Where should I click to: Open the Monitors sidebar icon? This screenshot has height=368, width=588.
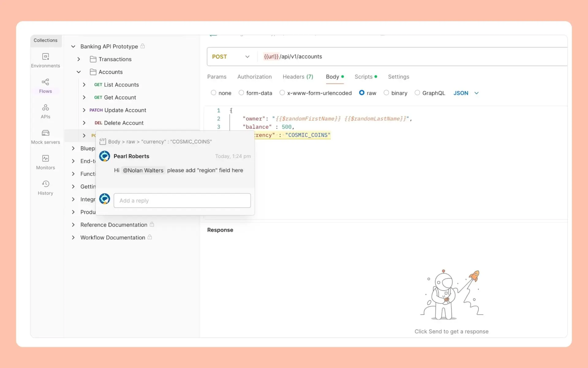coord(45,159)
